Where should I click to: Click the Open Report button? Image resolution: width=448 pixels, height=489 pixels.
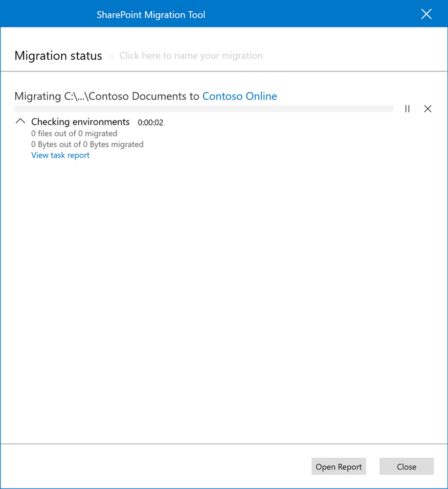tap(338, 466)
